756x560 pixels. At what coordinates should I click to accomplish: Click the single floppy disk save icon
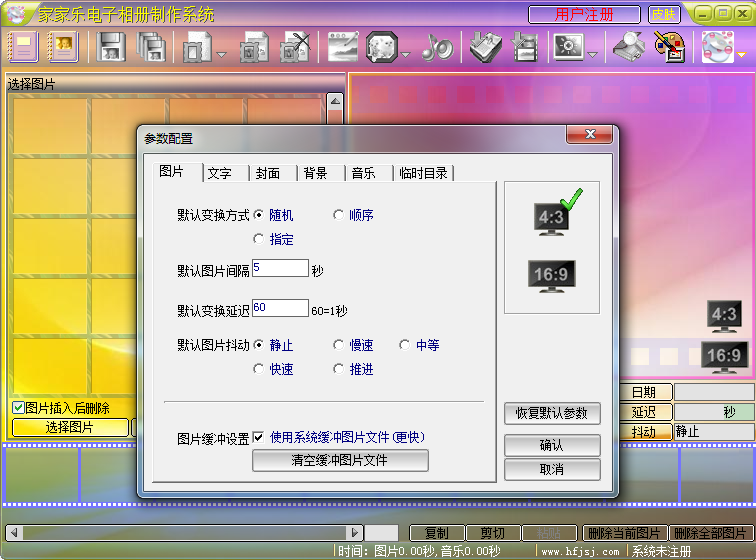pos(112,46)
